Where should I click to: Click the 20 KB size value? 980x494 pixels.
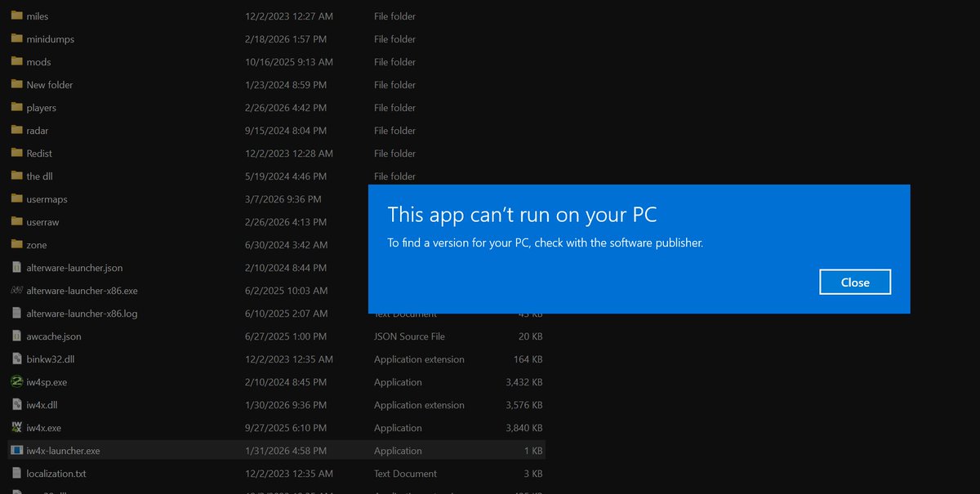coord(531,336)
